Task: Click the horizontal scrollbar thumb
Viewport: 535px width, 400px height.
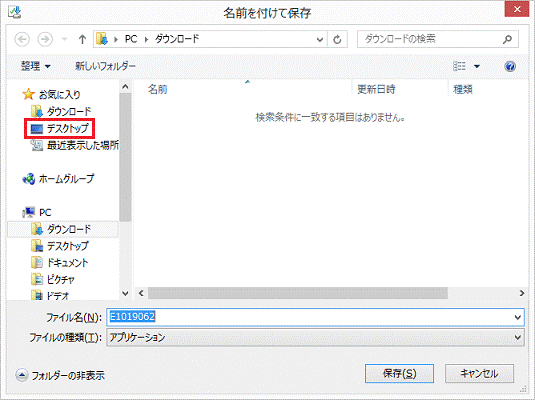Action: point(298,293)
